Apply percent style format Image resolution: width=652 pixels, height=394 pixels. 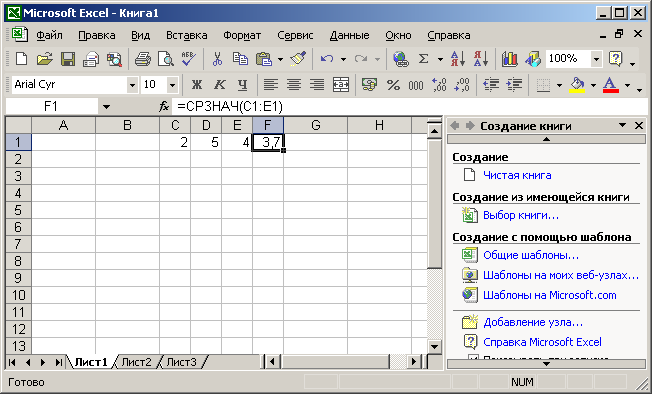[393, 85]
